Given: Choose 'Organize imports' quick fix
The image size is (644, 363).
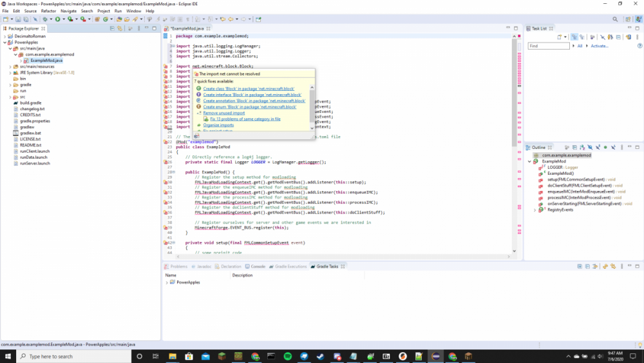Looking at the screenshot, I should click(218, 125).
